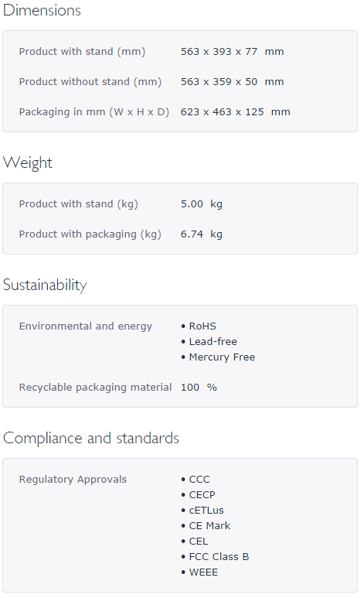Image resolution: width=364 pixels, height=598 pixels.
Task: Click the WEEE approval entry
Action: (x=199, y=572)
